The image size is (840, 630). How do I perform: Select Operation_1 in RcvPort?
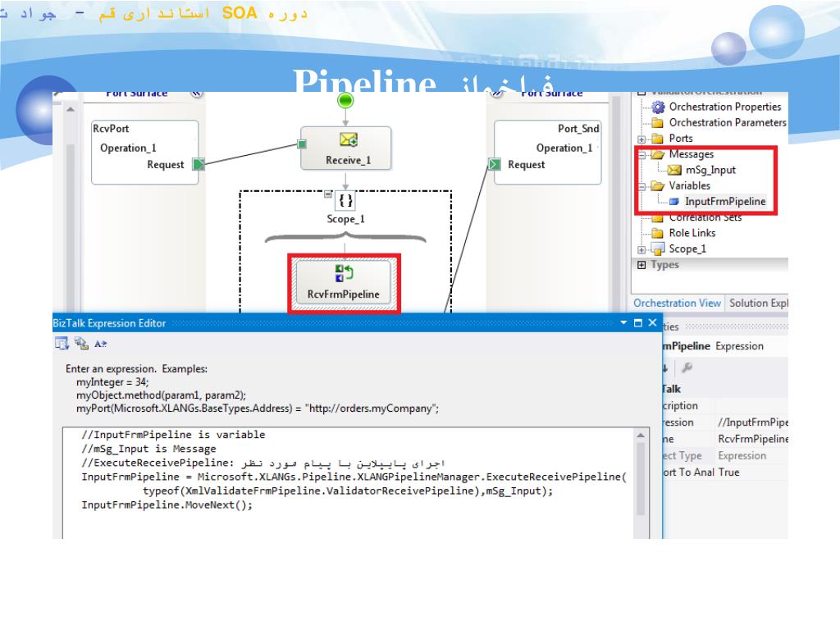click(128, 148)
